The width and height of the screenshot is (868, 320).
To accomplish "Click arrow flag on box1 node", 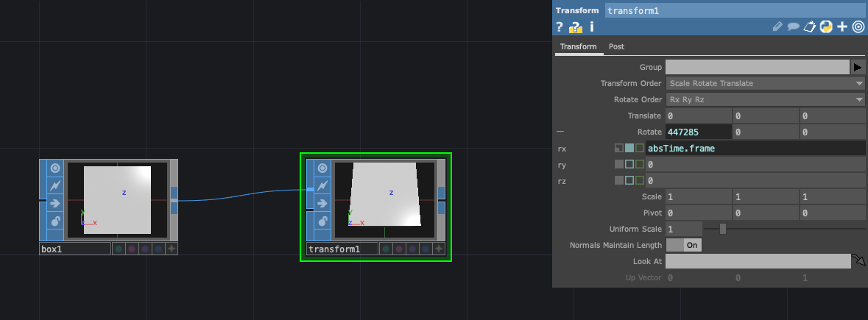I will (54, 203).
